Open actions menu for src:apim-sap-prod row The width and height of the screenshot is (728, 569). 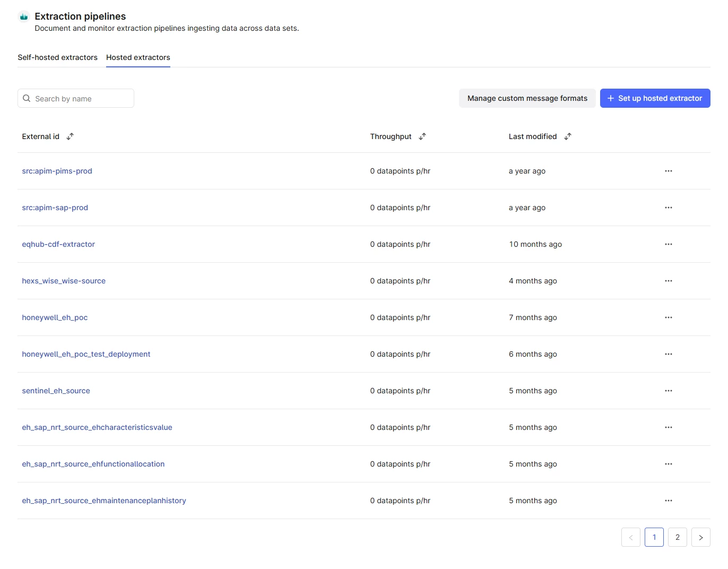coord(668,208)
